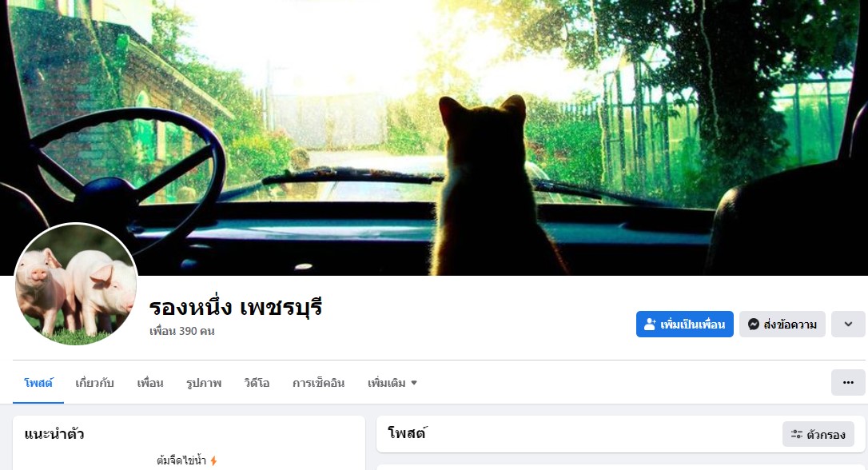Open the cat cover photo
868x470 pixels.
point(434,137)
